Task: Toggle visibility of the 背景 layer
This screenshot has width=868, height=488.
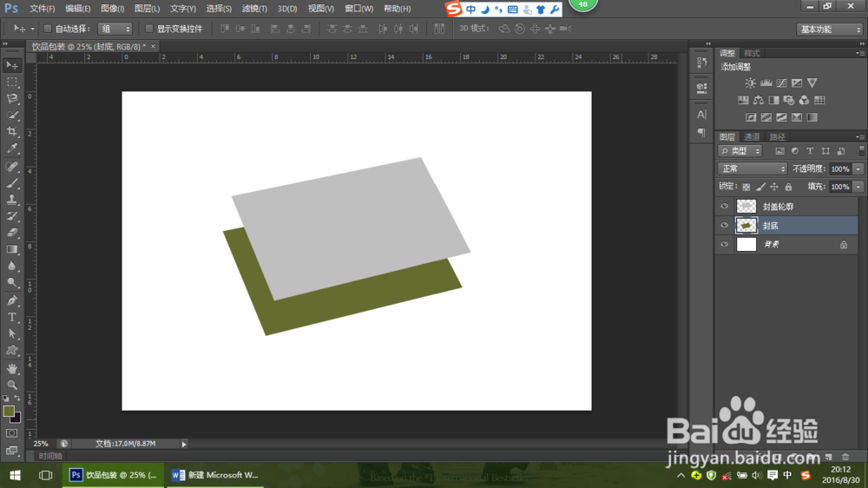Action: coord(725,245)
